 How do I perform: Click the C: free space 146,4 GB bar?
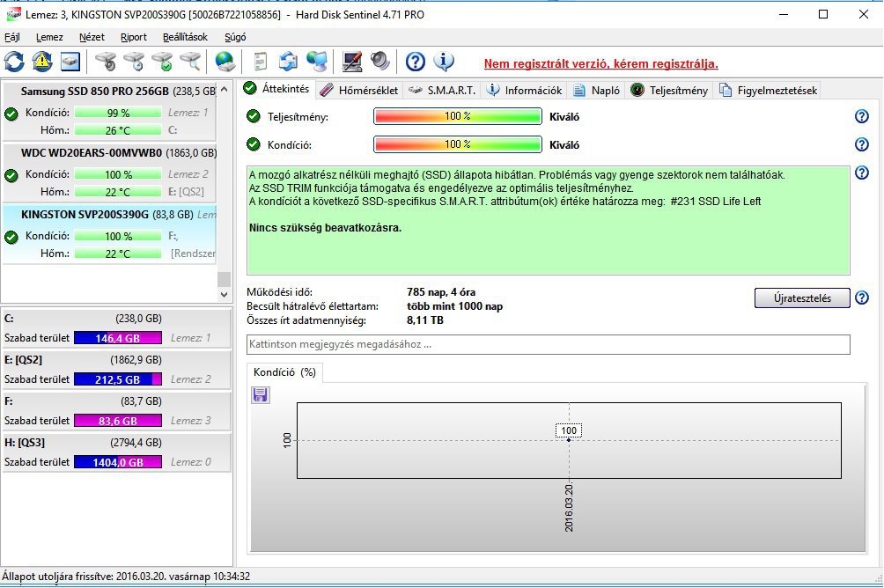point(118,338)
